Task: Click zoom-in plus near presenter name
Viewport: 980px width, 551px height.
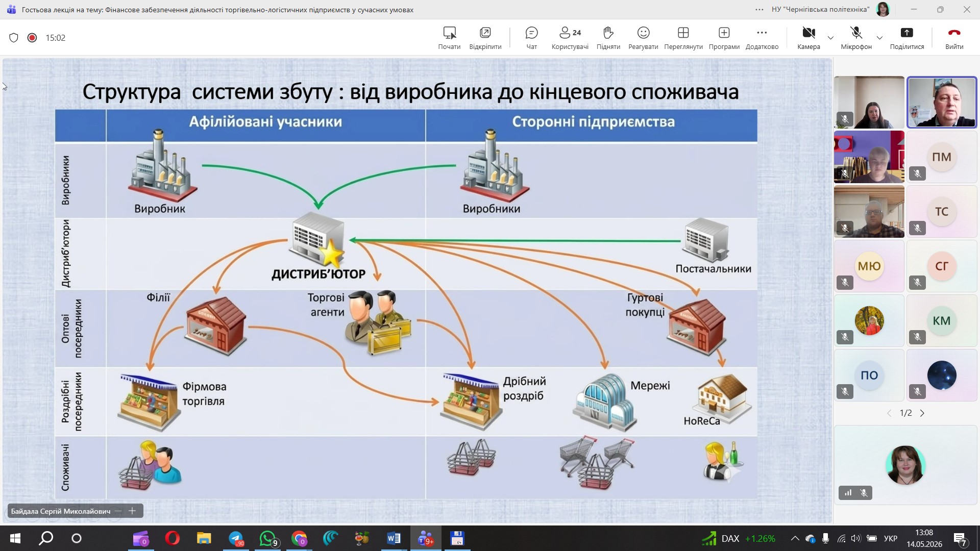Action: click(132, 511)
